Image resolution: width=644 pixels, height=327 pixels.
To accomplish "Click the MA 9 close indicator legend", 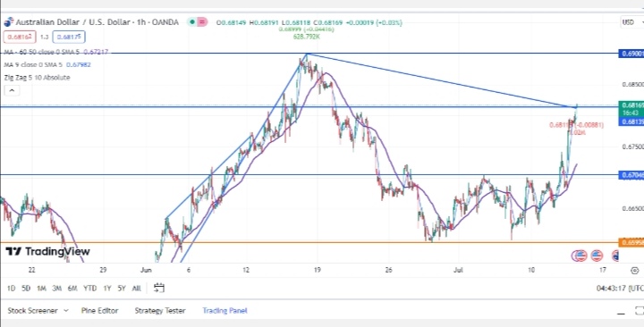I will [47, 65].
